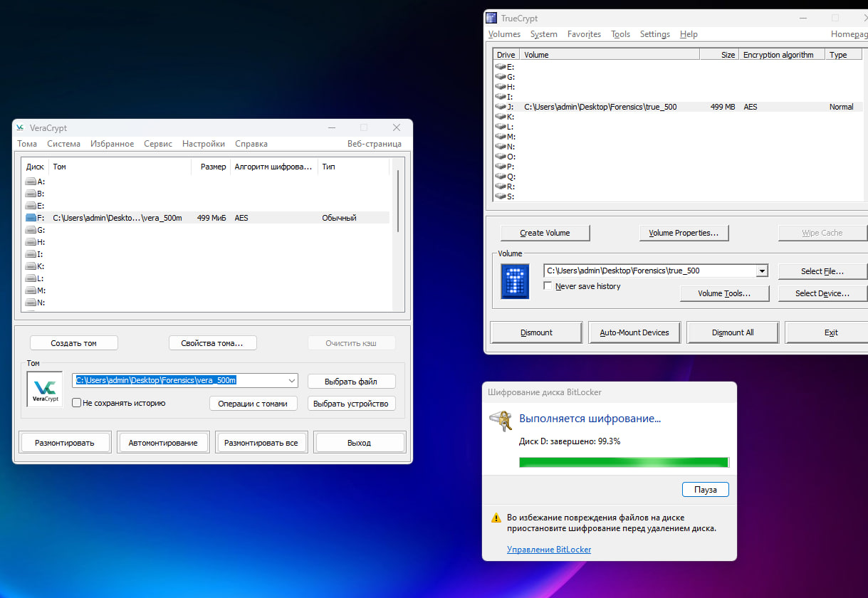Open TrueCrypt Favorites menu
This screenshot has height=598, width=868.
[x=584, y=34]
